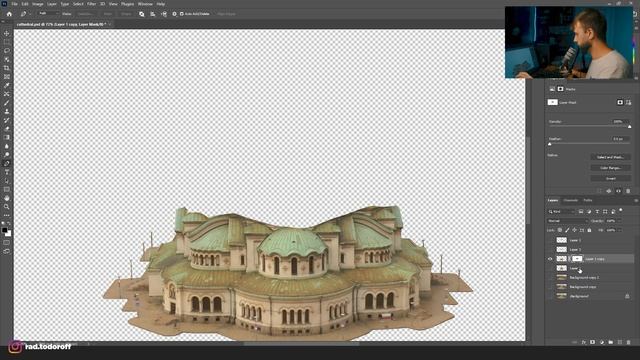
Task: Open the Path mode dropdown in options bar
Action: tap(48, 14)
